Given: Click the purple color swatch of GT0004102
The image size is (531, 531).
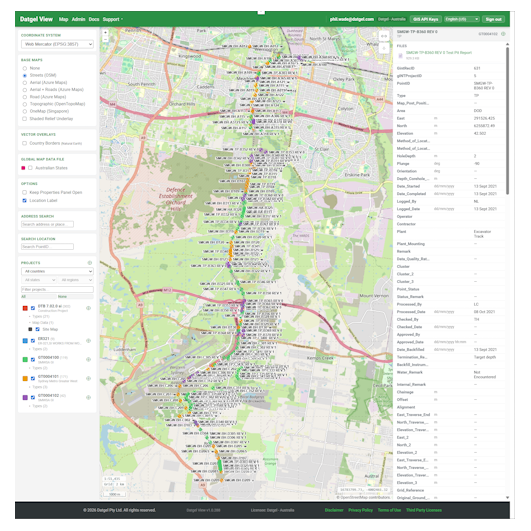Looking at the screenshot, I should [25, 397].
